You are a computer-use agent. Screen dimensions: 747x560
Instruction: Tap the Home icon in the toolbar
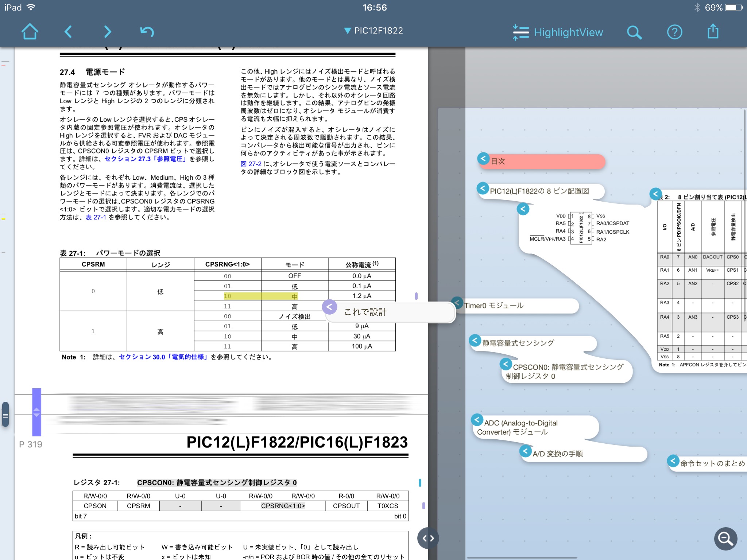(x=30, y=32)
